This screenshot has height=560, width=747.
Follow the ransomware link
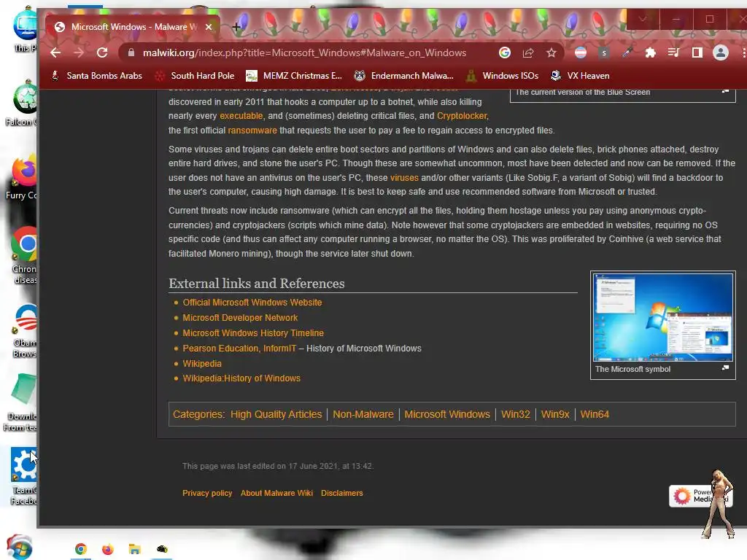click(252, 130)
